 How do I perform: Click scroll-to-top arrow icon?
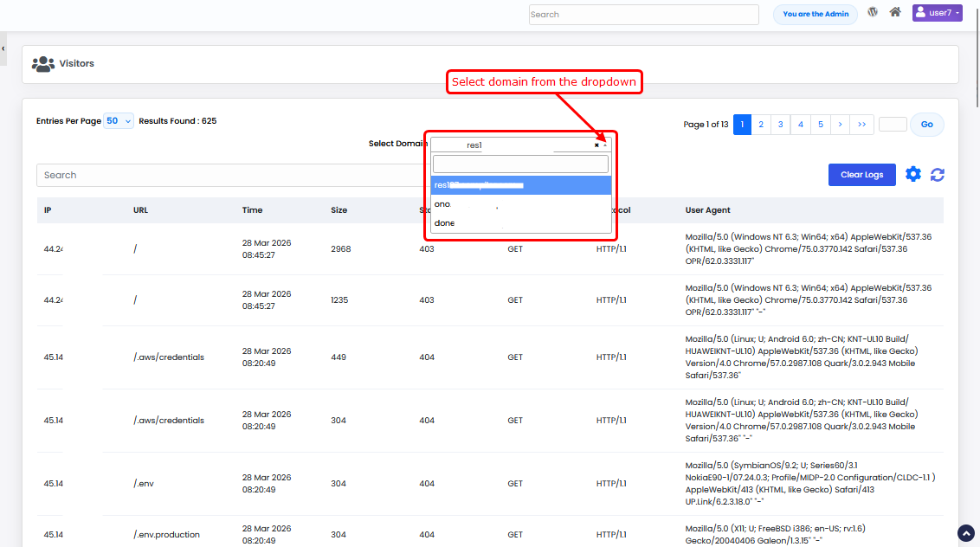click(x=965, y=532)
